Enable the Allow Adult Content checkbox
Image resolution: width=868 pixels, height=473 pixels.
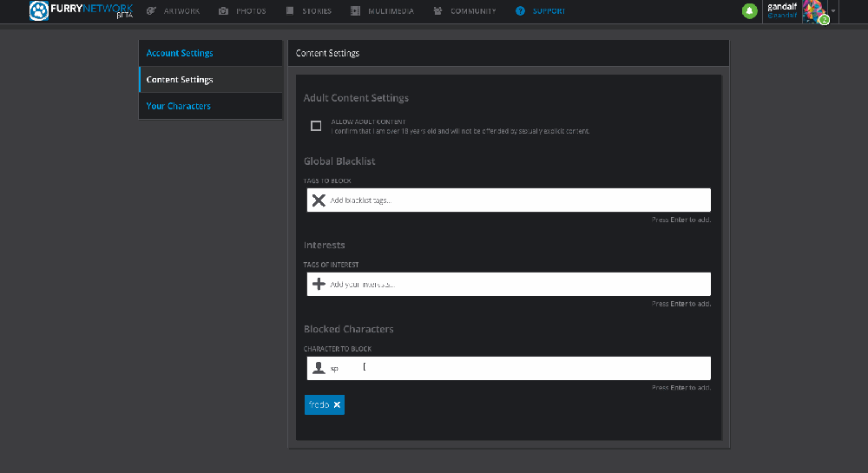(x=316, y=126)
